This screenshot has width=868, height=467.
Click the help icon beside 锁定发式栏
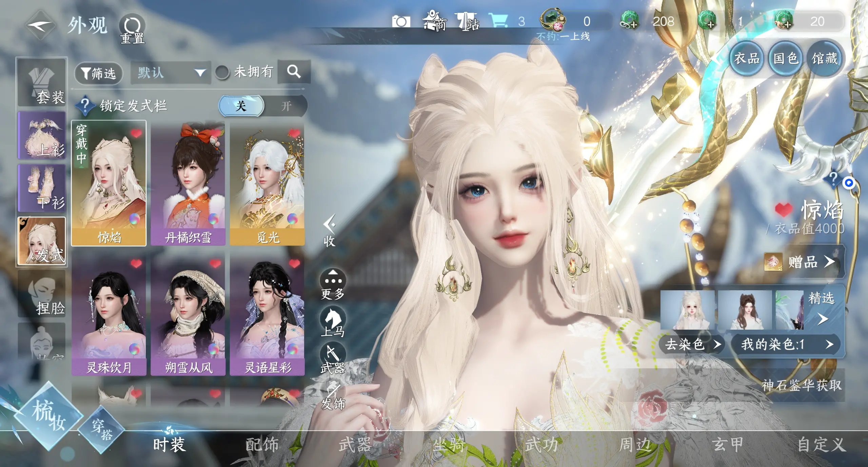(85, 105)
